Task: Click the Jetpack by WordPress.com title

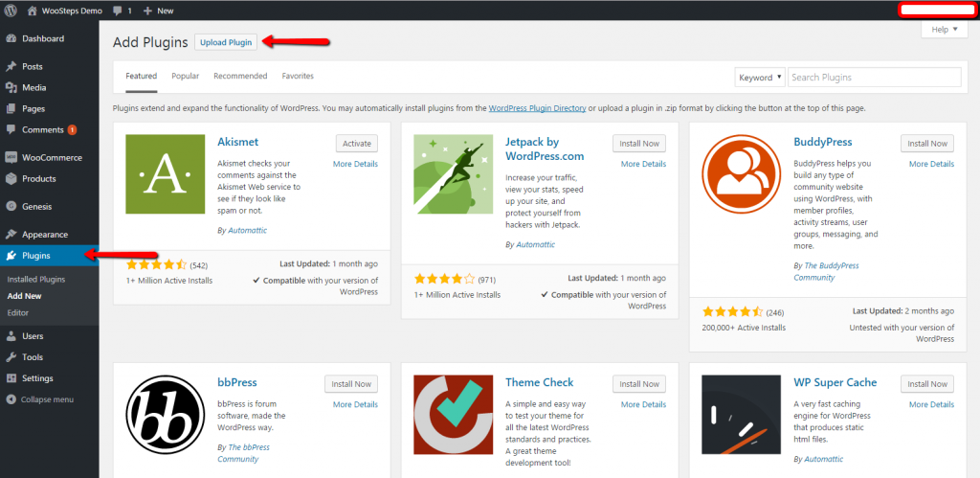Action: [545, 148]
